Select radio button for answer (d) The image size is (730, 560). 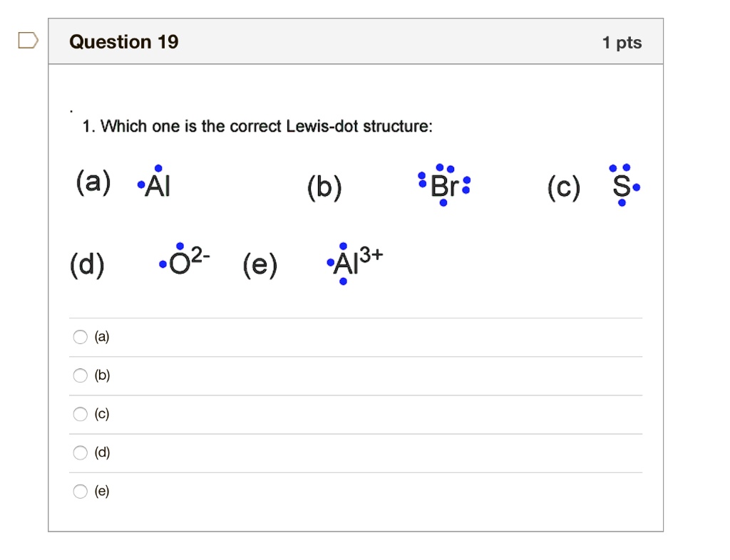[x=80, y=452]
